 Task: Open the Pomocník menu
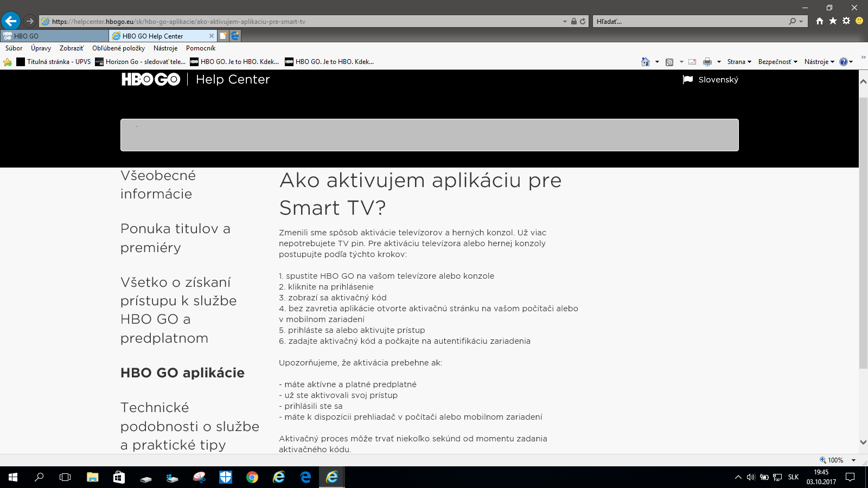point(201,48)
